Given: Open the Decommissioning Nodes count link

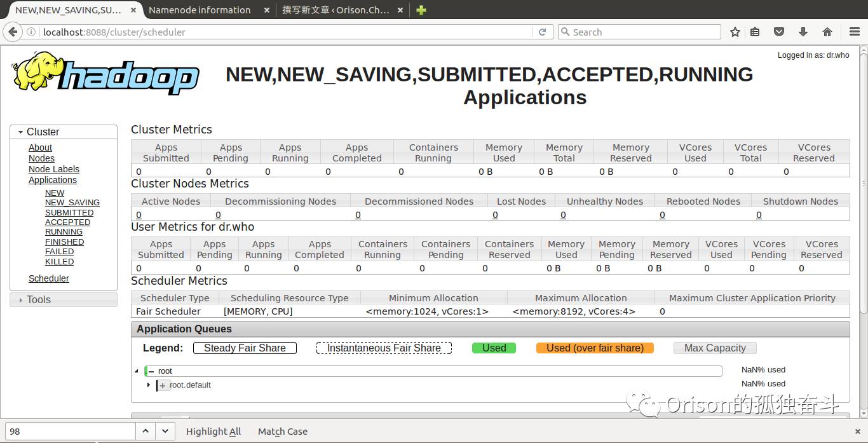Looking at the screenshot, I should pyautogui.click(x=218, y=215).
